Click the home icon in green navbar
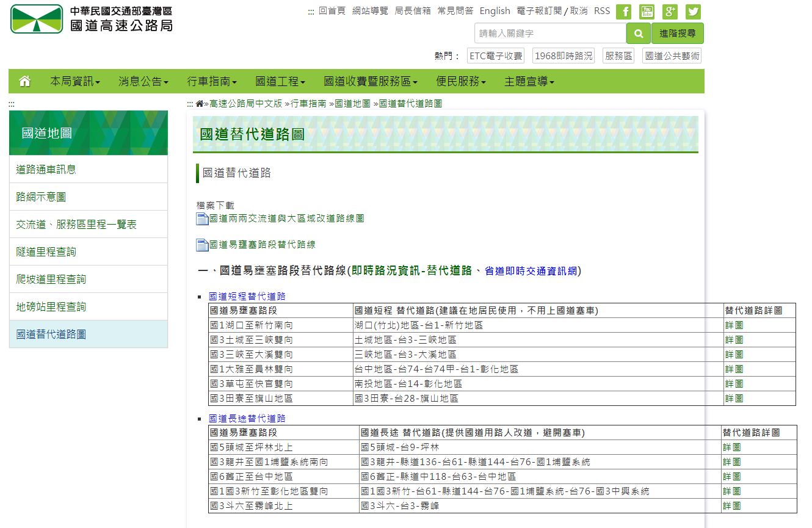Screen dimensions: 812x528 25,81
